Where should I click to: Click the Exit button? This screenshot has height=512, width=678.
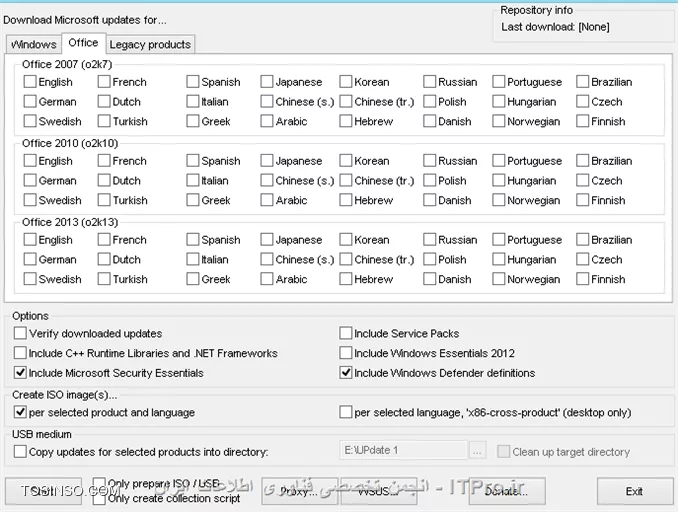pos(634,491)
